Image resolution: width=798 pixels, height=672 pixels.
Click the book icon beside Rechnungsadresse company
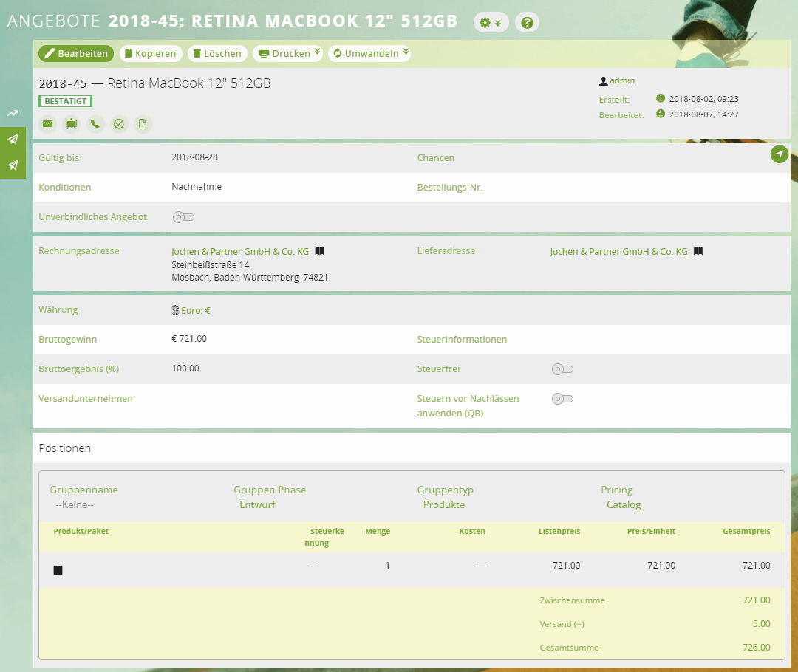coord(319,251)
